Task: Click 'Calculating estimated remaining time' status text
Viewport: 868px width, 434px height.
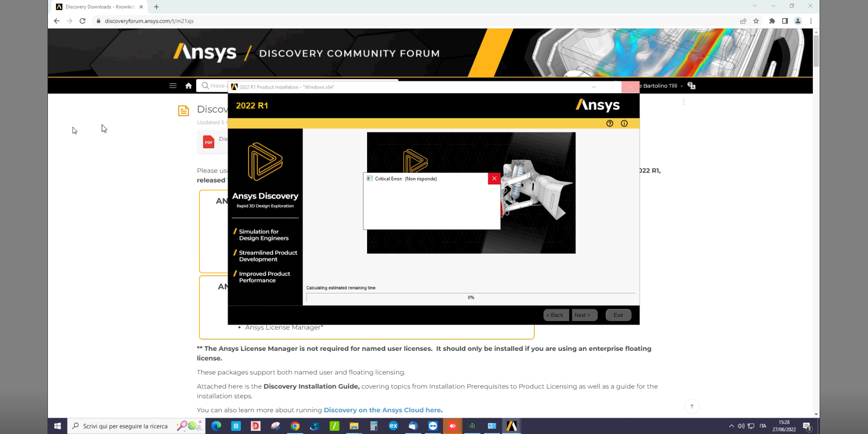Action: coord(341,288)
